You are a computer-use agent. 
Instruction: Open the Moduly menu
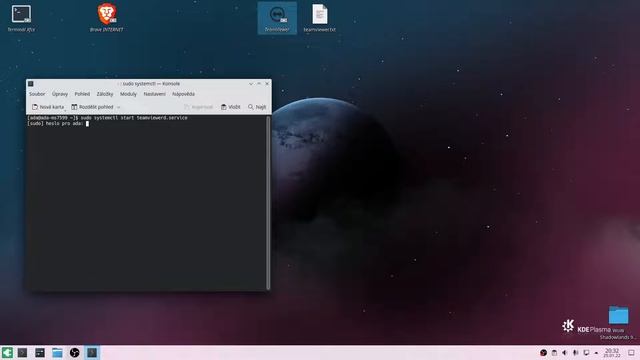pos(128,94)
